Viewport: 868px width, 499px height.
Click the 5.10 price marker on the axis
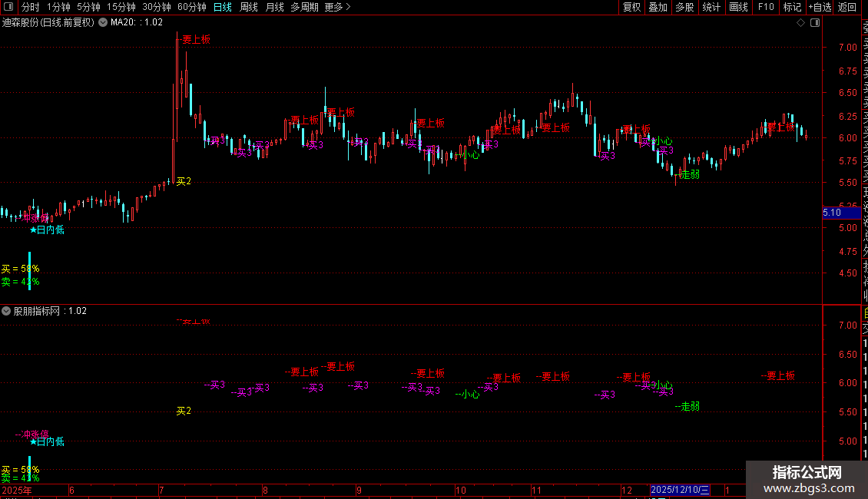(841, 213)
